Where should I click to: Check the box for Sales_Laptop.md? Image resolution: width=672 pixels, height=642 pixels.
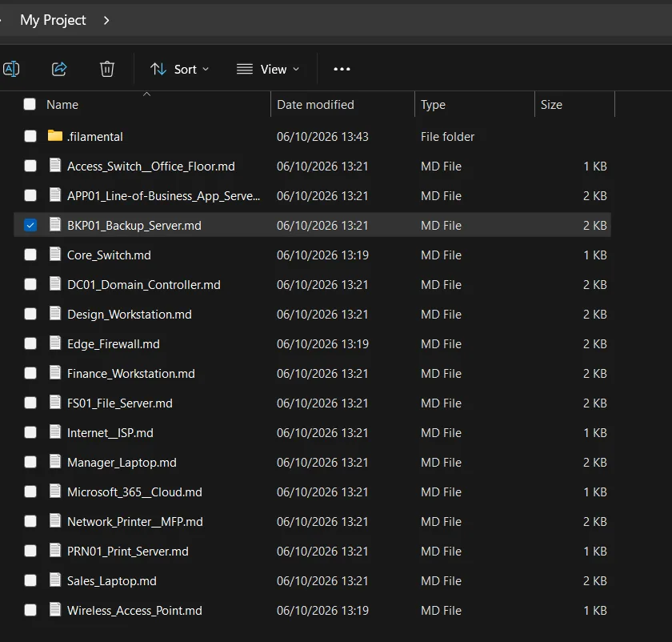pos(30,580)
